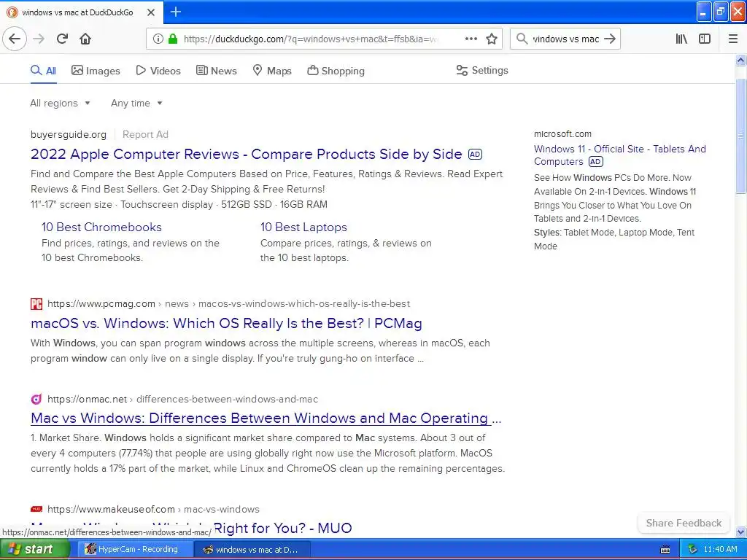Image resolution: width=747 pixels, height=560 pixels.
Task: Click the AD badge on Windows 11 ad
Action: (x=595, y=162)
